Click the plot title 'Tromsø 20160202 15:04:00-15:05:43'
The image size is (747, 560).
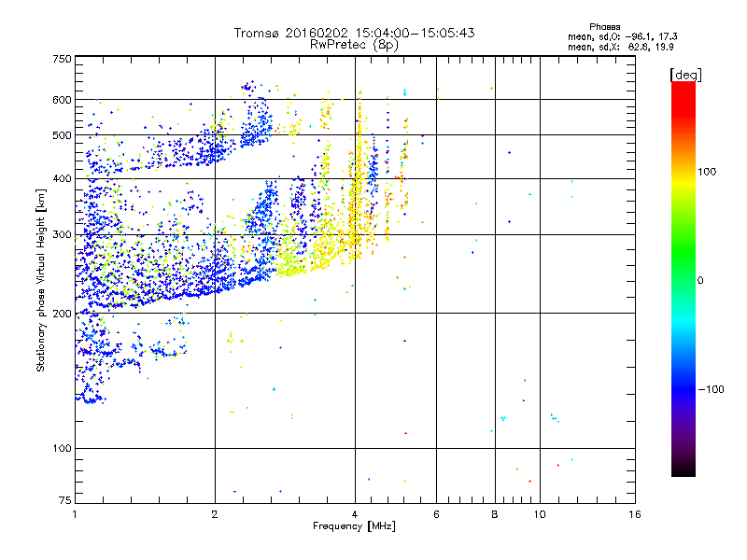click(x=354, y=33)
